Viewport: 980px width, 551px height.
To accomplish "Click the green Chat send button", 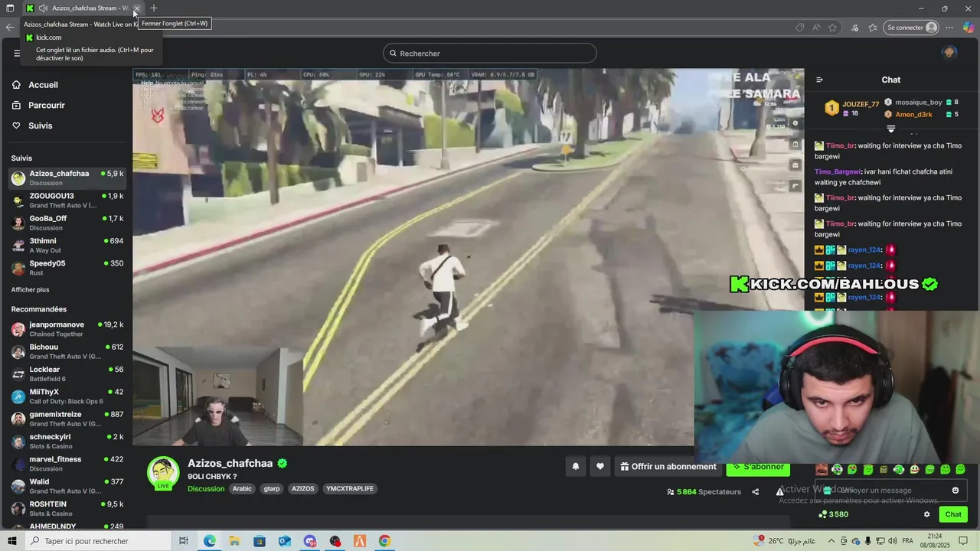I will click(953, 514).
